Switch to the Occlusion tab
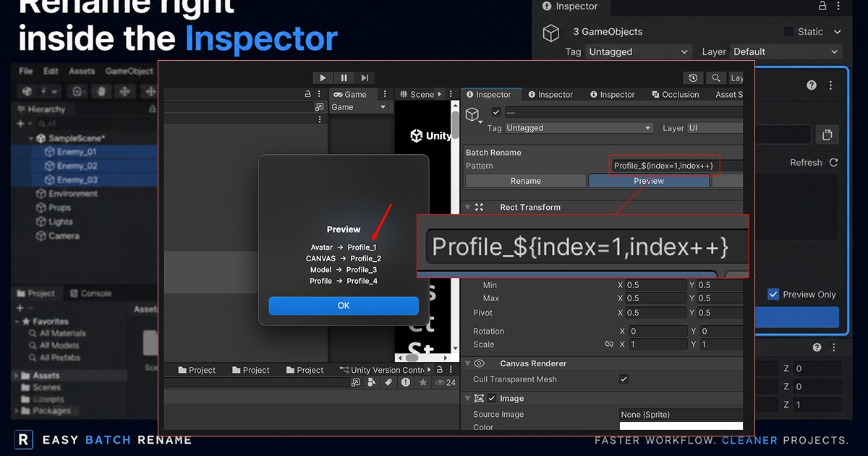This screenshot has width=868, height=456. pyautogui.click(x=676, y=95)
